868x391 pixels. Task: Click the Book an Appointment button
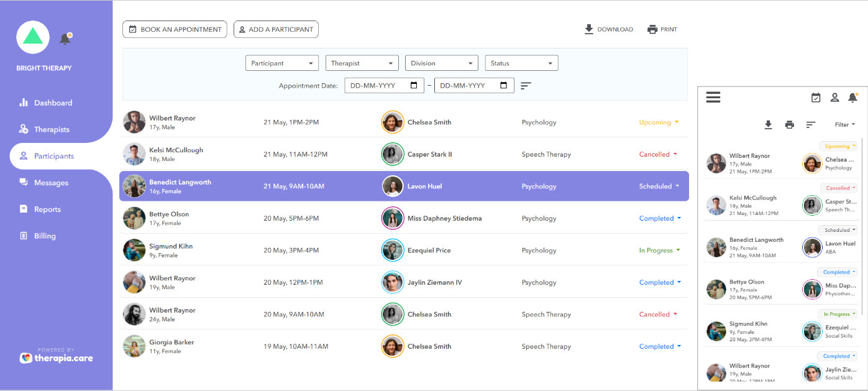pos(175,29)
